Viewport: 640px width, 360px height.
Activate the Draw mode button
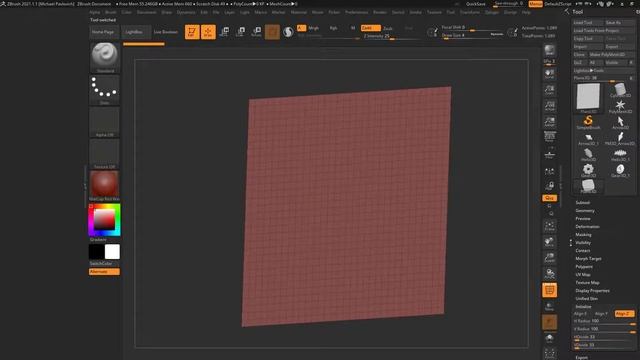[208, 32]
